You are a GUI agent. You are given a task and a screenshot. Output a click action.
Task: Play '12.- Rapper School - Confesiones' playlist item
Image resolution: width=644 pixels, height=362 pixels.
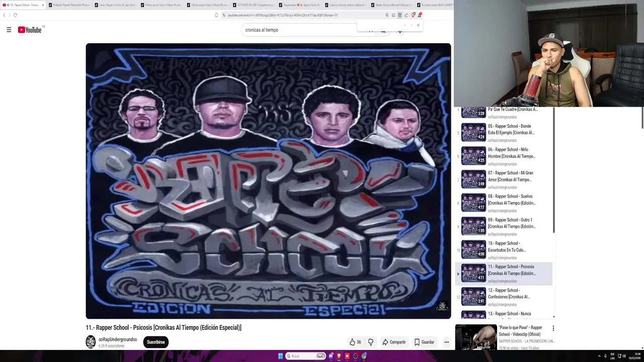click(x=504, y=297)
